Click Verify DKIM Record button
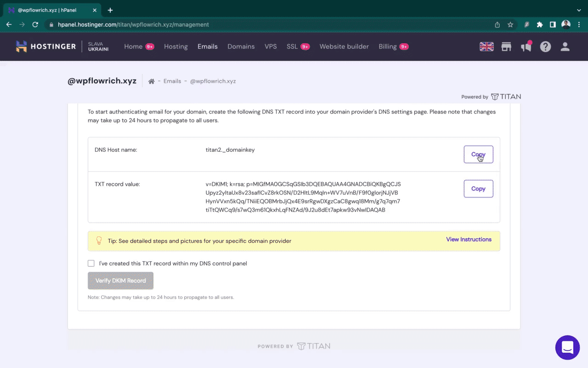This screenshot has height=368, width=588. pos(120,281)
